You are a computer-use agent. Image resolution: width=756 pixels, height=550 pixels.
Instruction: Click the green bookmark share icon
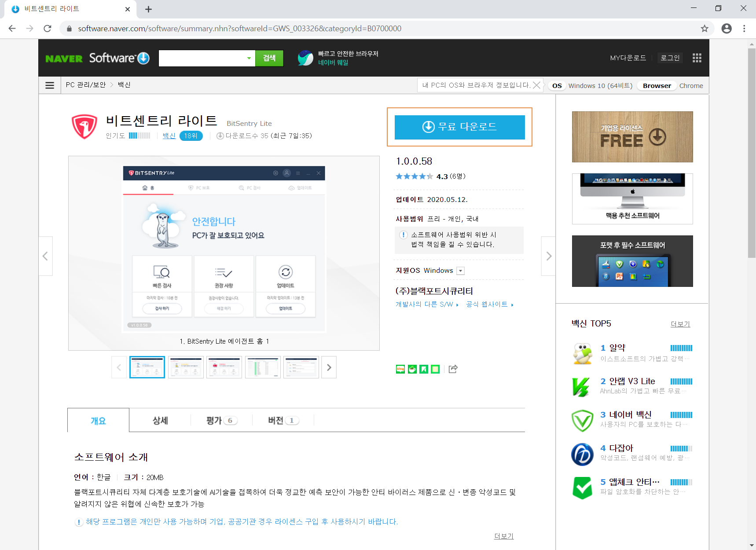(x=423, y=369)
